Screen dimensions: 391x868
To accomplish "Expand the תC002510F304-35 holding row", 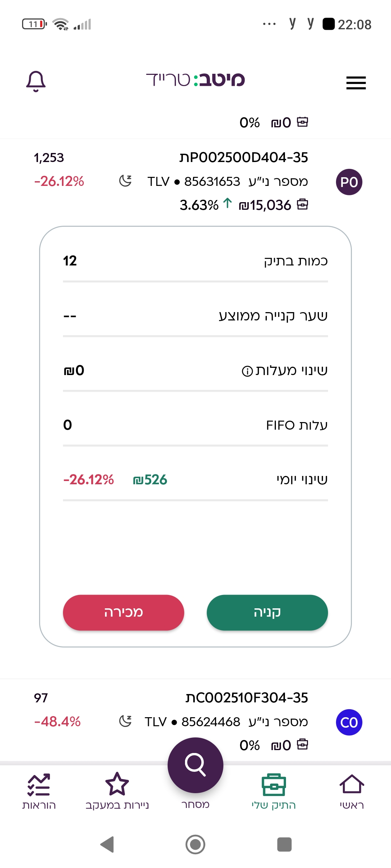I will [195, 720].
